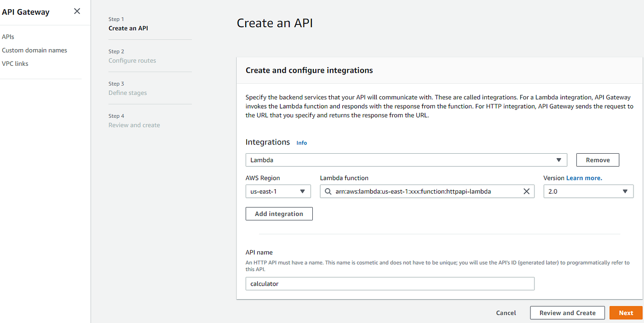Click the calculator API name field
Image resolution: width=644 pixels, height=323 pixels.
(x=390, y=283)
